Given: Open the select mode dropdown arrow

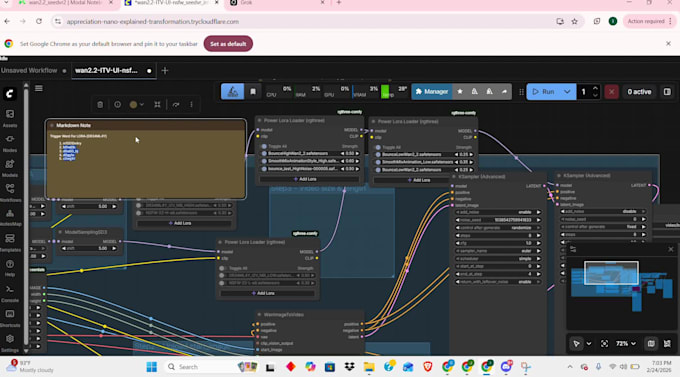Looking at the screenshot, I should (x=588, y=344).
